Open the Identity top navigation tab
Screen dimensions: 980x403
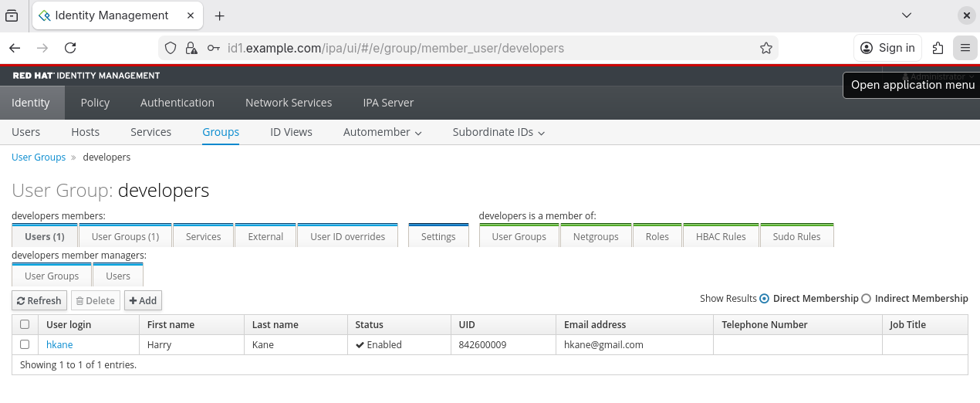pos(31,103)
